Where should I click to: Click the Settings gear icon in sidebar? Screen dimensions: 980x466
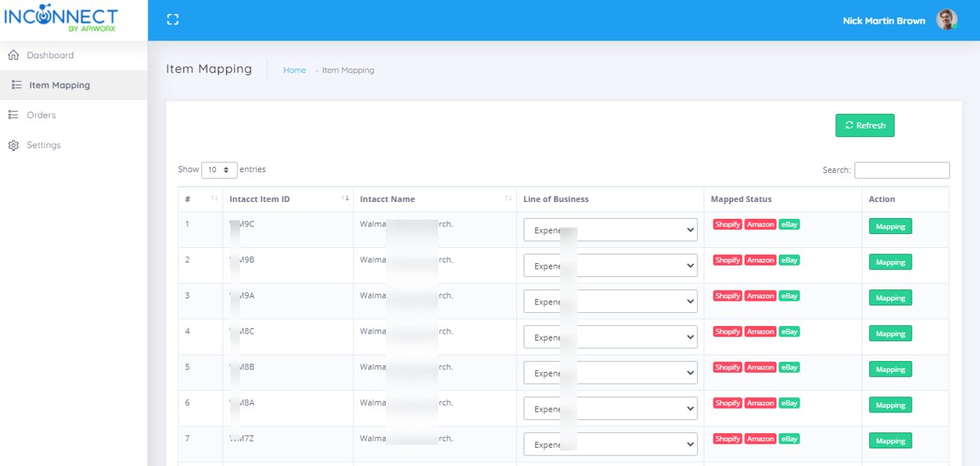point(13,145)
